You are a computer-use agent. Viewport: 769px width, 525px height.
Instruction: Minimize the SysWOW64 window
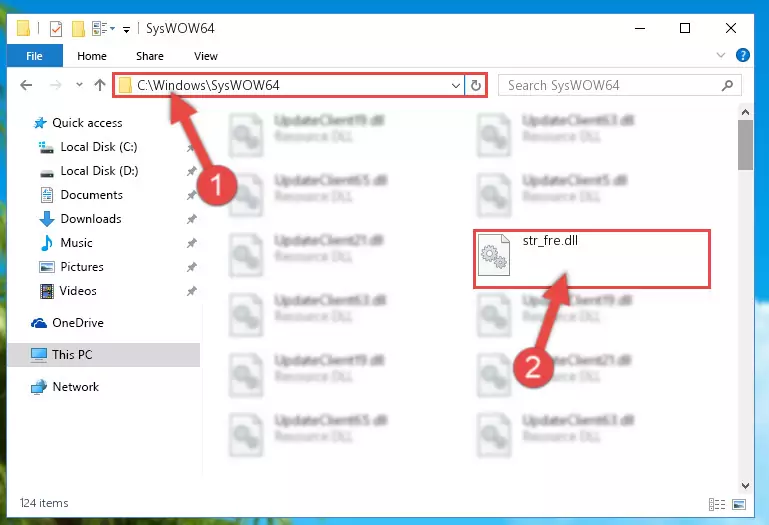pos(640,28)
